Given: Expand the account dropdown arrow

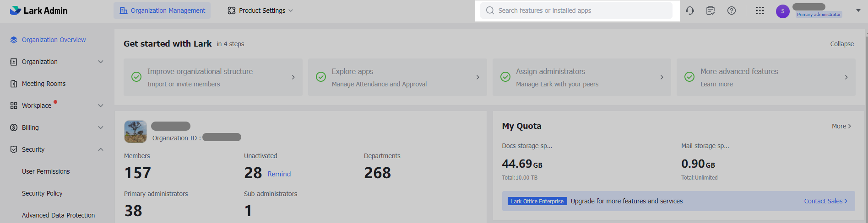Looking at the screenshot, I should tap(858, 11).
